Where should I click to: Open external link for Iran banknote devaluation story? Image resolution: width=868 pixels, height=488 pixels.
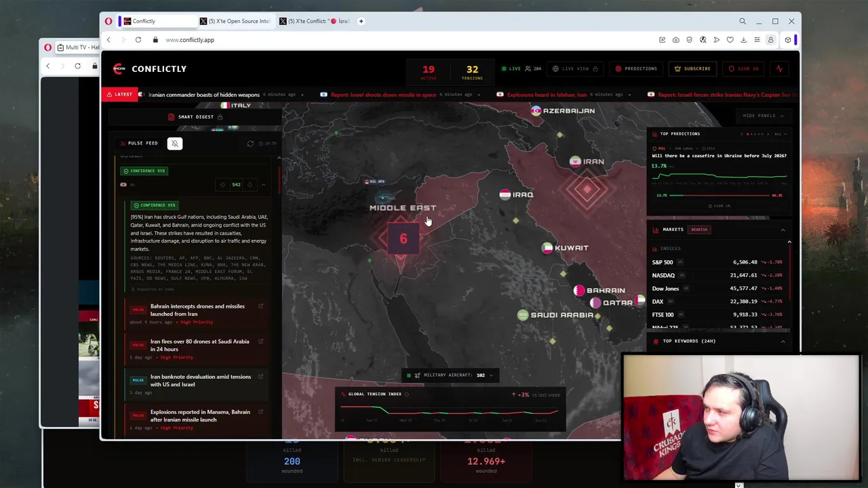(x=260, y=377)
